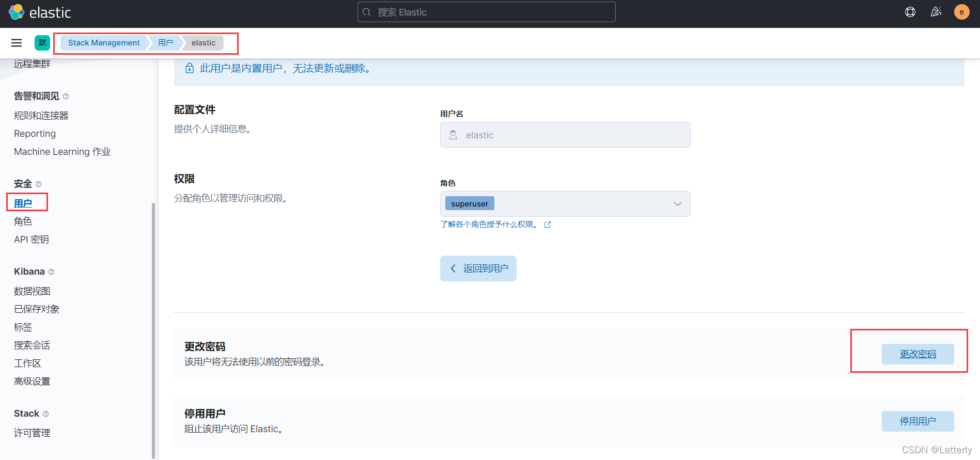Open 规则和连接器 in sidebar
This screenshot has width=980, height=460.
[x=41, y=116]
